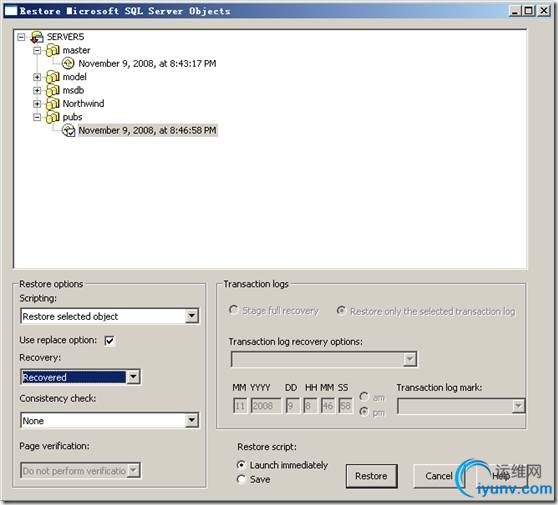Select the pm radio button
Screen dimensions: 558x505
(x=364, y=412)
